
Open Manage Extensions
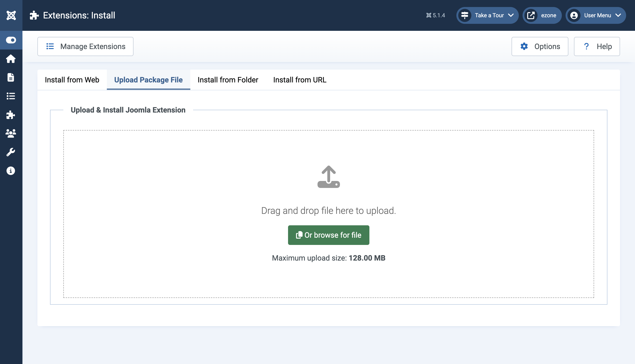[x=85, y=46]
